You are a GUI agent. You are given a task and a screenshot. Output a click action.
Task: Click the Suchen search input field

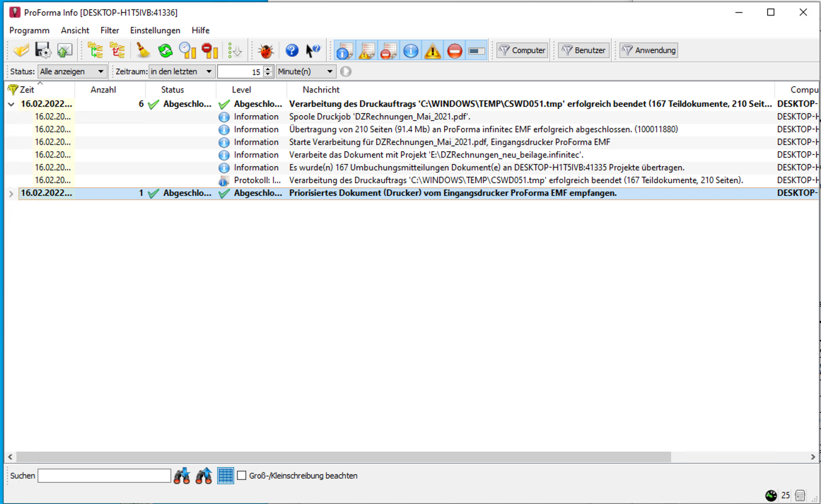pos(104,476)
